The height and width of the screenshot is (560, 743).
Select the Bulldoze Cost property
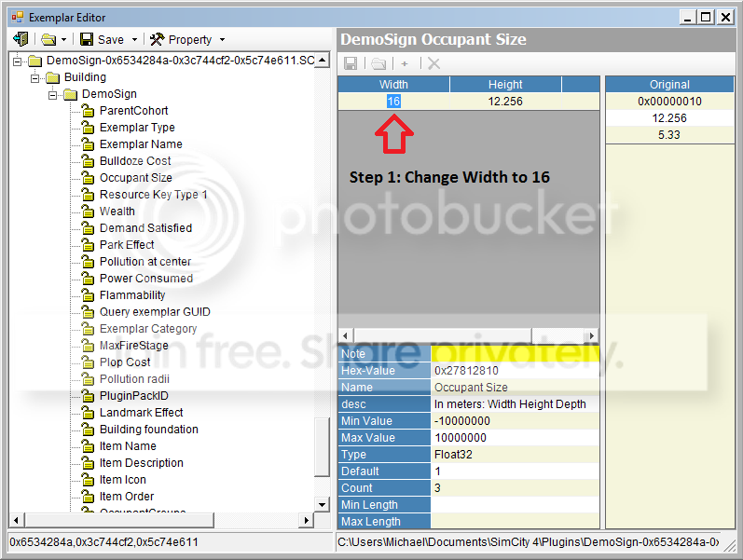[135, 161]
